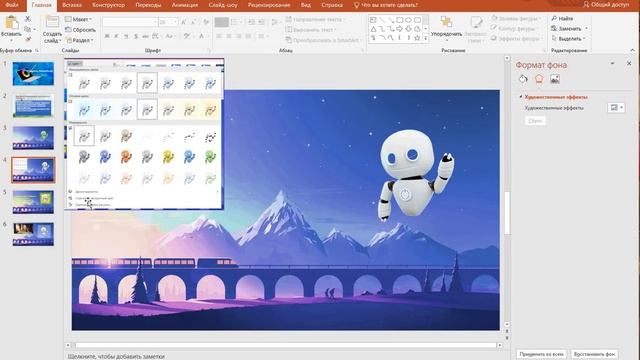The image size is (640, 360).
Task: Select slide 1 thumbnail
Action: pos(33,73)
